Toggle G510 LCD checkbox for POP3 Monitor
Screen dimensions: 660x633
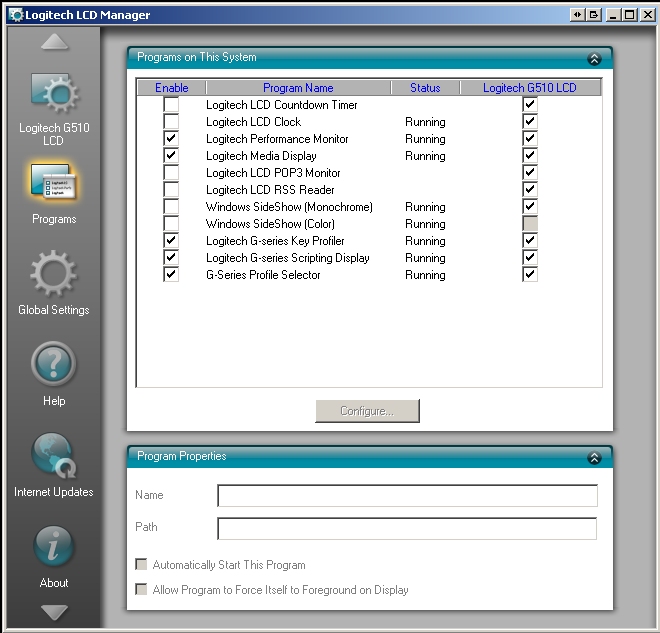point(530,173)
